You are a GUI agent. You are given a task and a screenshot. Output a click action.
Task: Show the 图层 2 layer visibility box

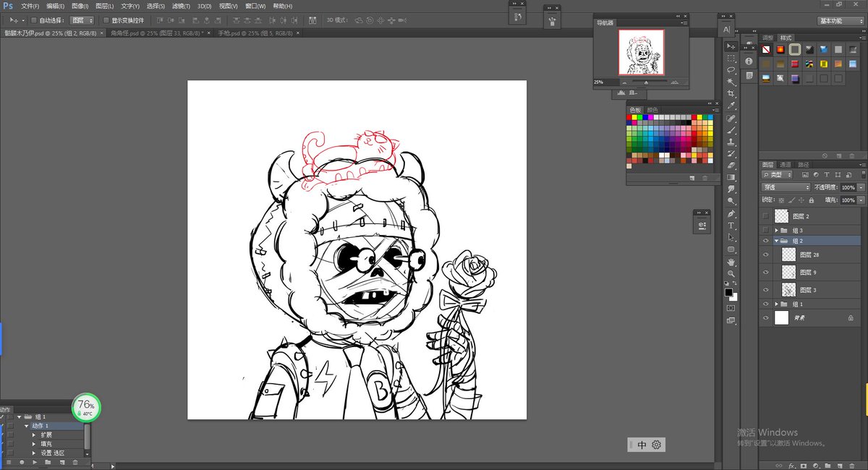tap(766, 215)
